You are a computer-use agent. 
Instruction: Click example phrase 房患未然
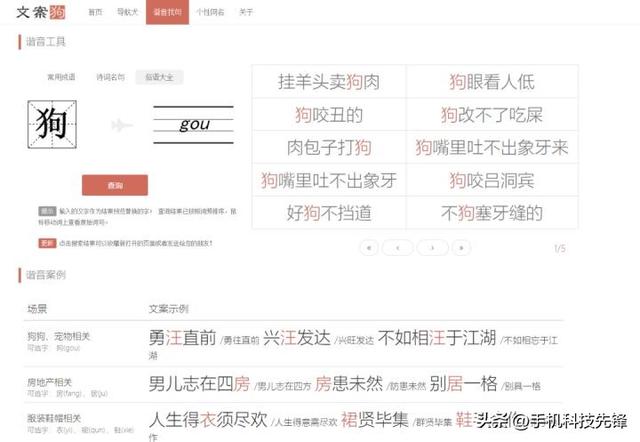tap(349, 384)
